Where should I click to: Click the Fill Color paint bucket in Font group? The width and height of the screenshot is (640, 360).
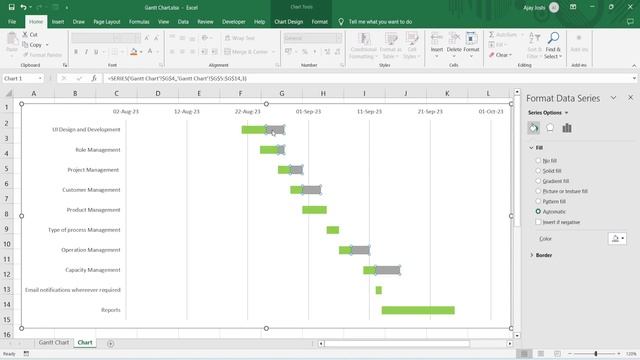coord(133,52)
